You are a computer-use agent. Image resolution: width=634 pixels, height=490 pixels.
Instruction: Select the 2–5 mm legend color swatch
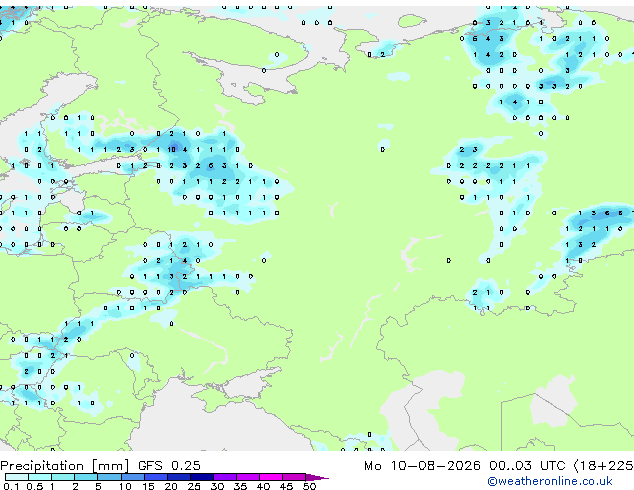coord(86,477)
